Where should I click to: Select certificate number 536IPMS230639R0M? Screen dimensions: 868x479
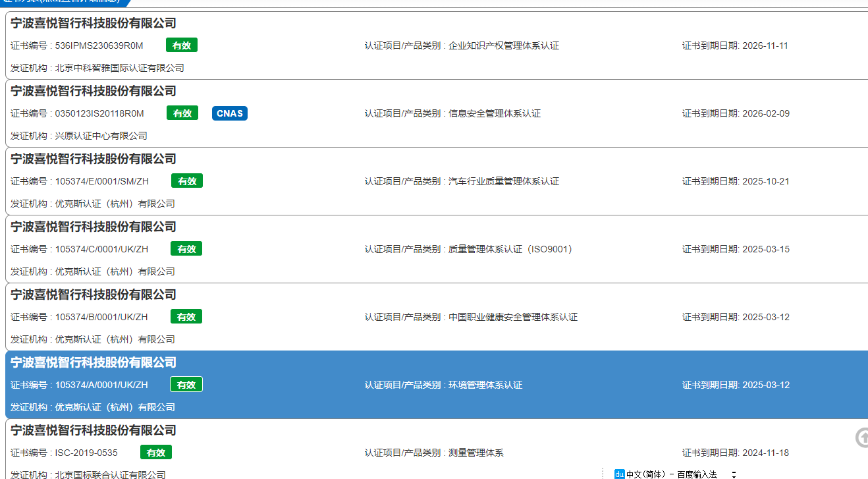(99, 45)
